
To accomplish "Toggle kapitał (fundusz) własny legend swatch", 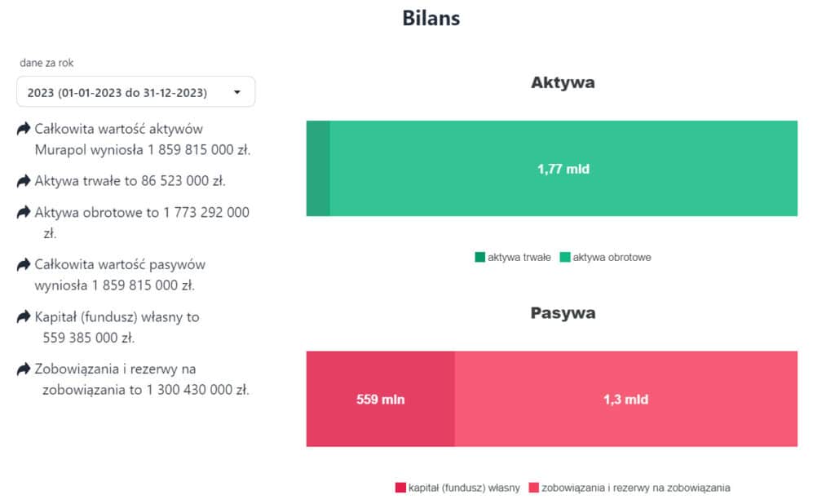I will pyautogui.click(x=400, y=488).
